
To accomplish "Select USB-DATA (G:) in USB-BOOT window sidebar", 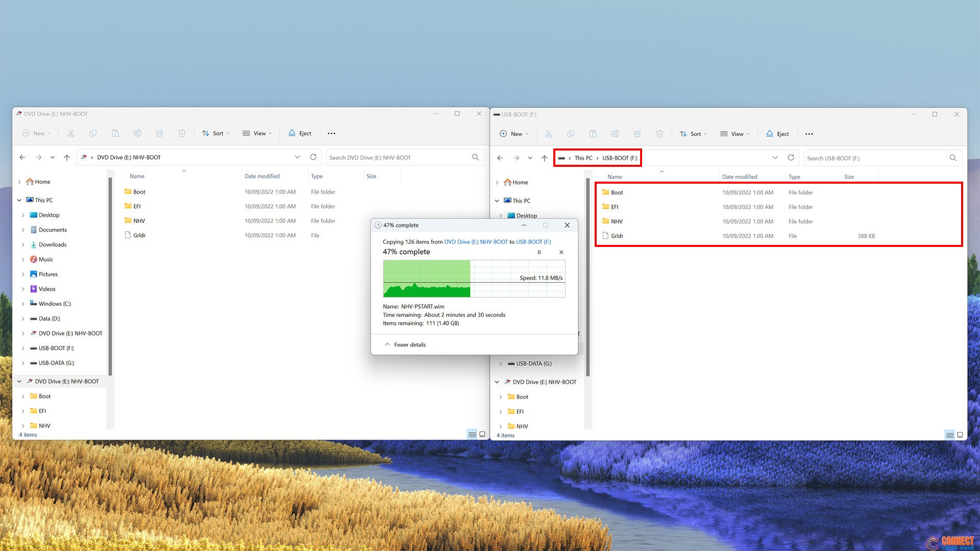I will point(533,363).
